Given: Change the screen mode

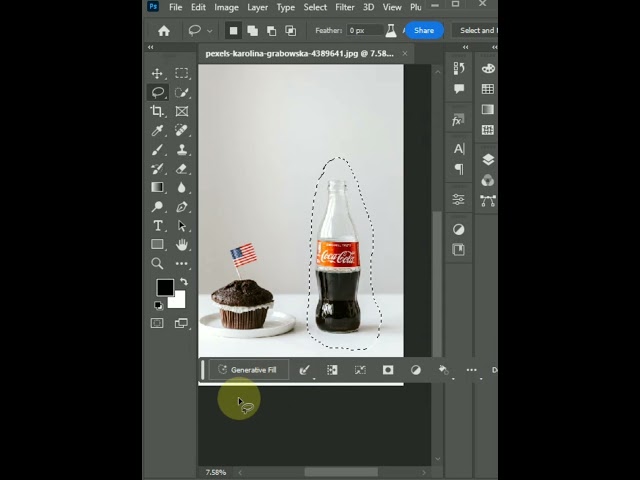Looking at the screenshot, I should coord(182,323).
